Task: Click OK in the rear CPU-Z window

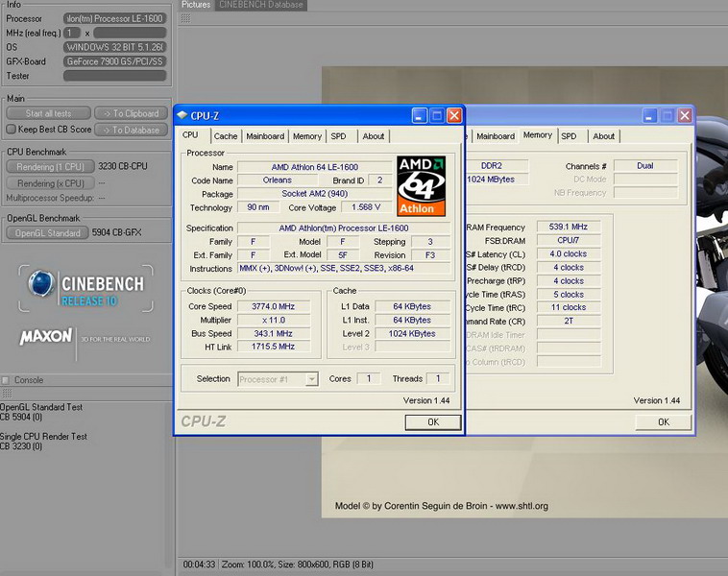Action: coord(664,421)
